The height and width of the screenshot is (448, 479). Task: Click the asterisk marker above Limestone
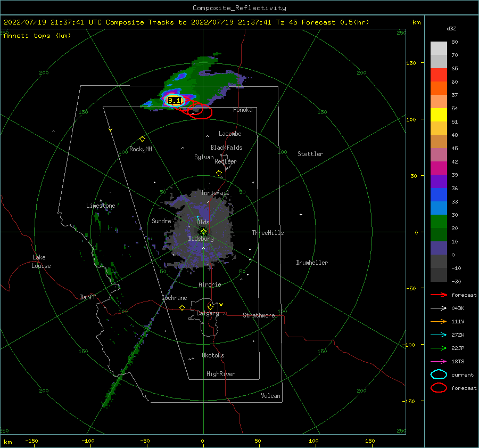[101, 201]
